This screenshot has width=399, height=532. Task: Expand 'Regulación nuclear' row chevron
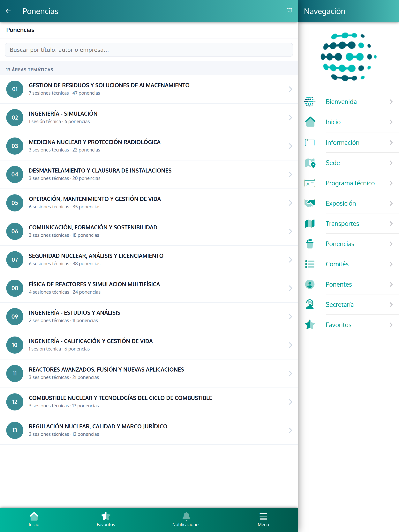[x=290, y=430]
